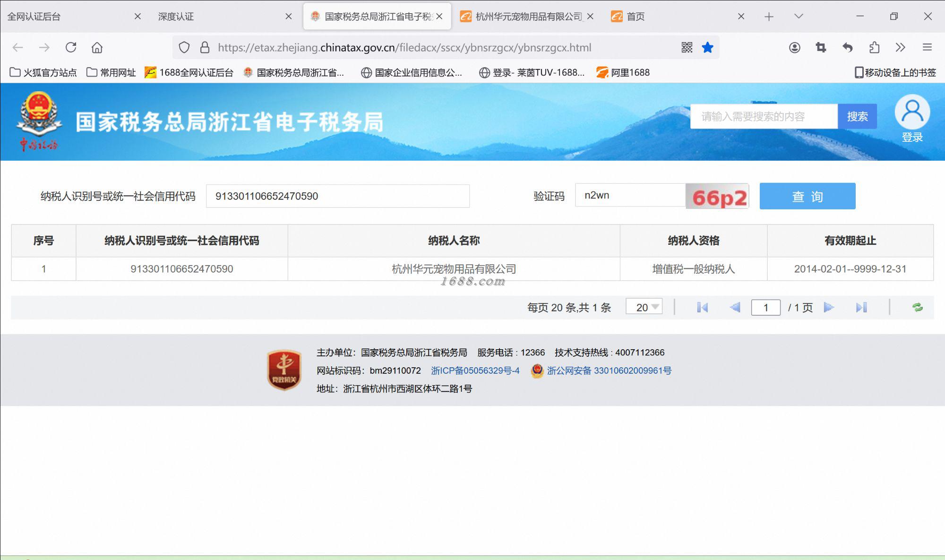Open the page size 20 dropdown
The image size is (945, 560).
644,307
